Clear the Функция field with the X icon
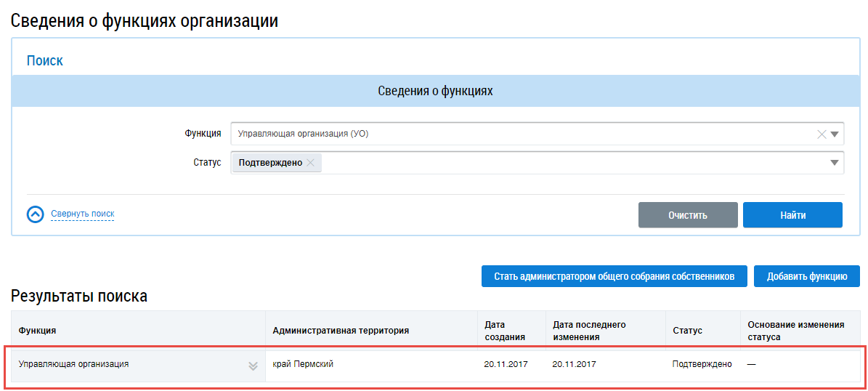Viewport: 868px width, 391px height. (822, 134)
